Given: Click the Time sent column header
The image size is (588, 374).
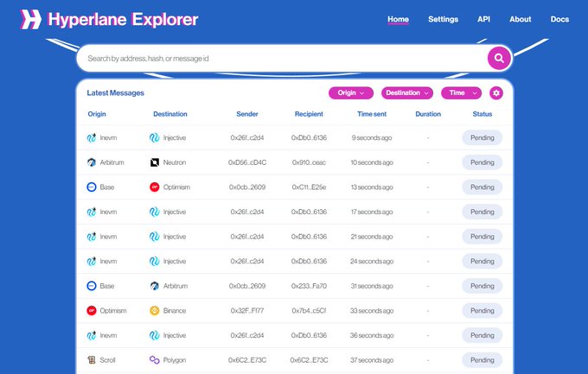Looking at the screenshot, I should point(372,114).
